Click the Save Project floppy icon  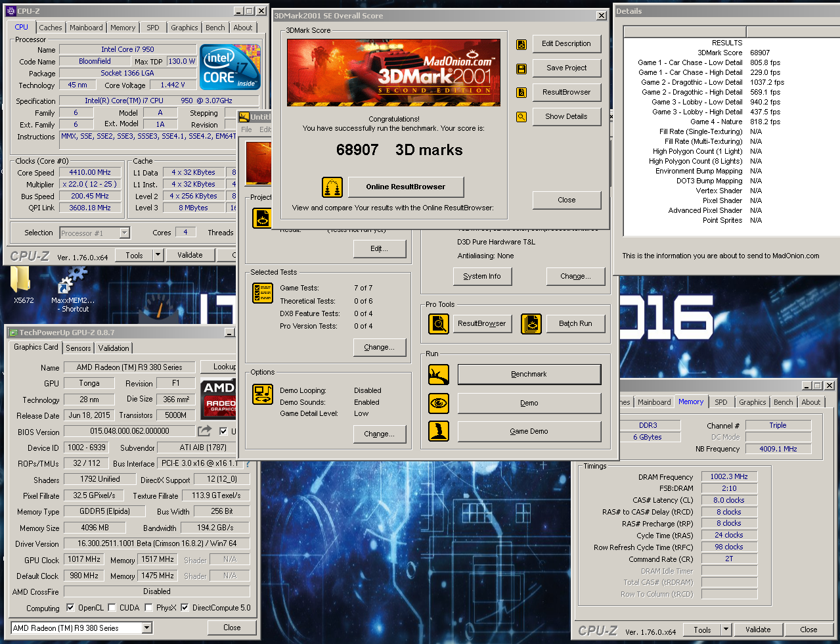[x=521, y=68]
